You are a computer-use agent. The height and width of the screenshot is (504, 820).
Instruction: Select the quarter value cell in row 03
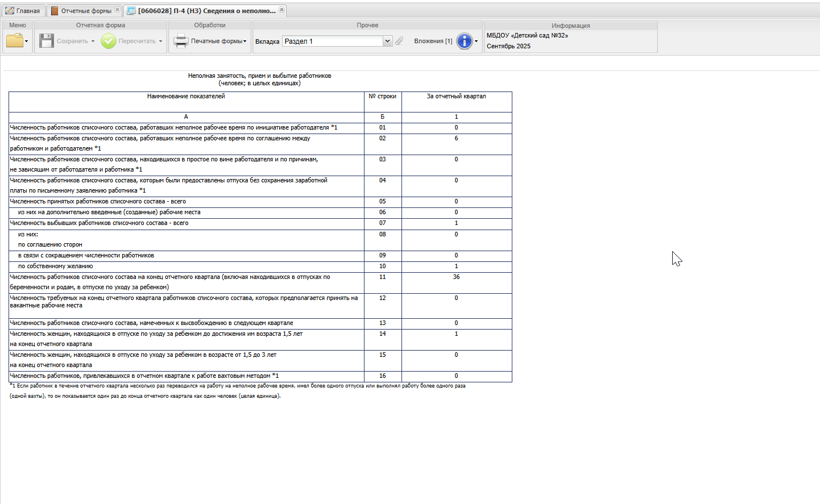(x=457, y=165)
